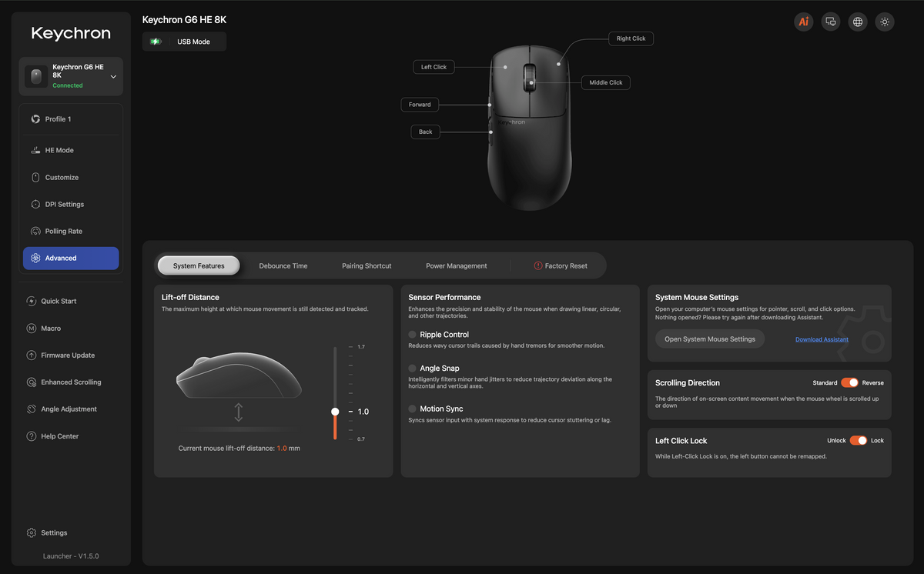Enable Angle Snap option
Viewport: 924px width, 574px height.
click(413, 369)
